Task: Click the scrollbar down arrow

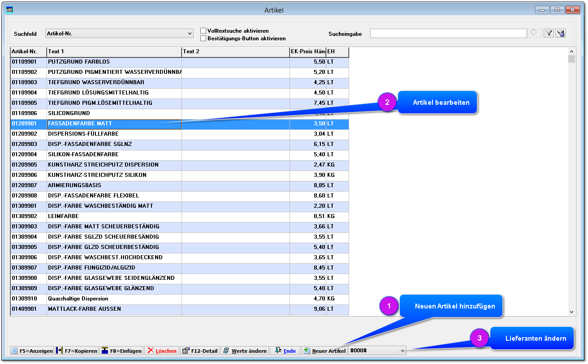Action: [x=571, y=312]
